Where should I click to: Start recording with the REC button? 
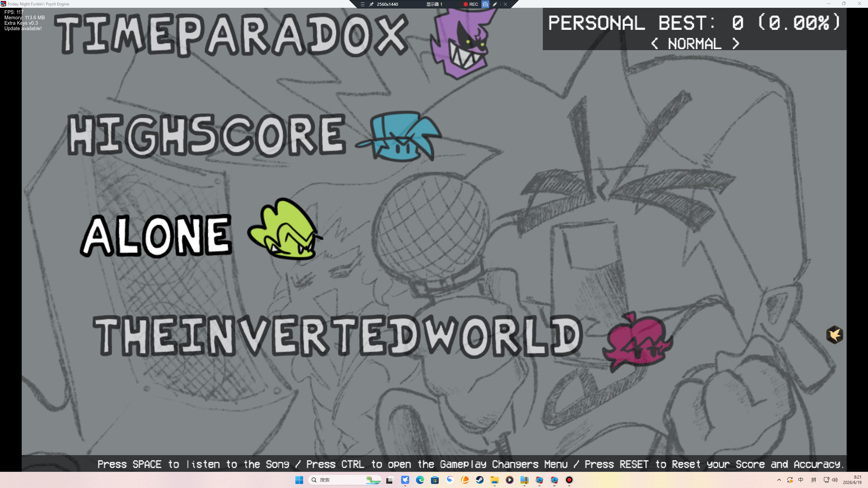[471, 4]
